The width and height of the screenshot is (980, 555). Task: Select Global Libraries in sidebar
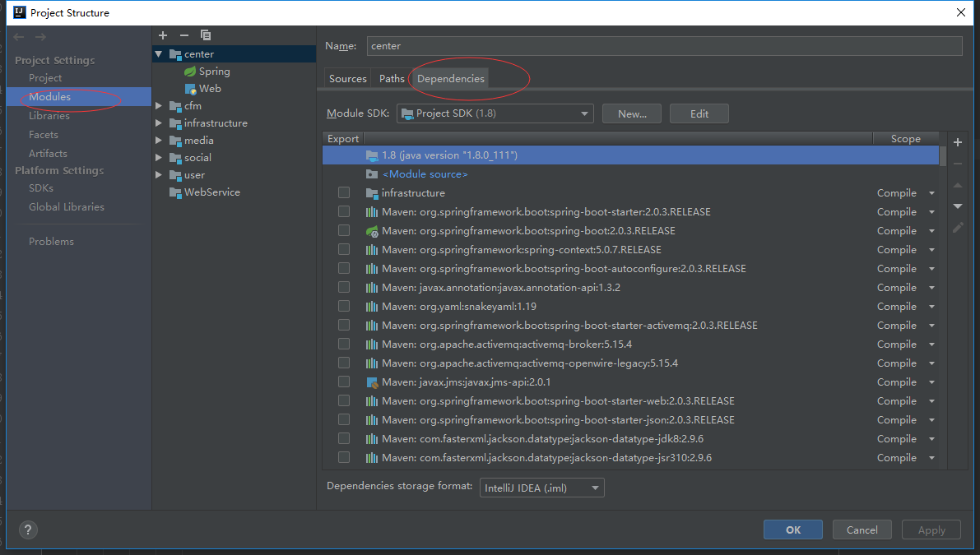coord(67,207)
